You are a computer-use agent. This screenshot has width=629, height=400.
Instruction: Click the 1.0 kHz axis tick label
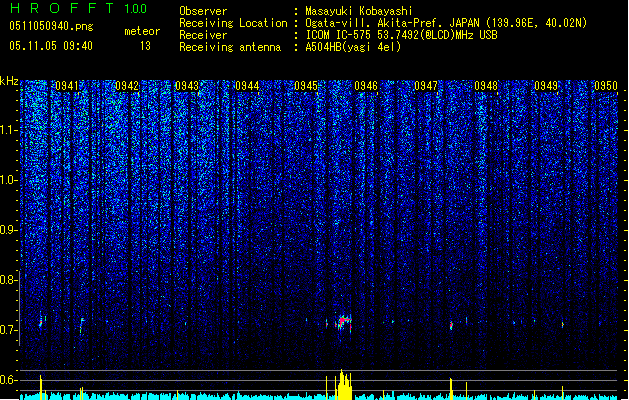point(8,180)
